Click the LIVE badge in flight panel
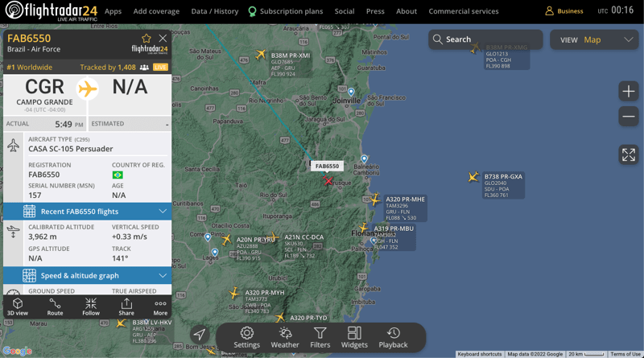The image size is (644, 358). [160, 68]
